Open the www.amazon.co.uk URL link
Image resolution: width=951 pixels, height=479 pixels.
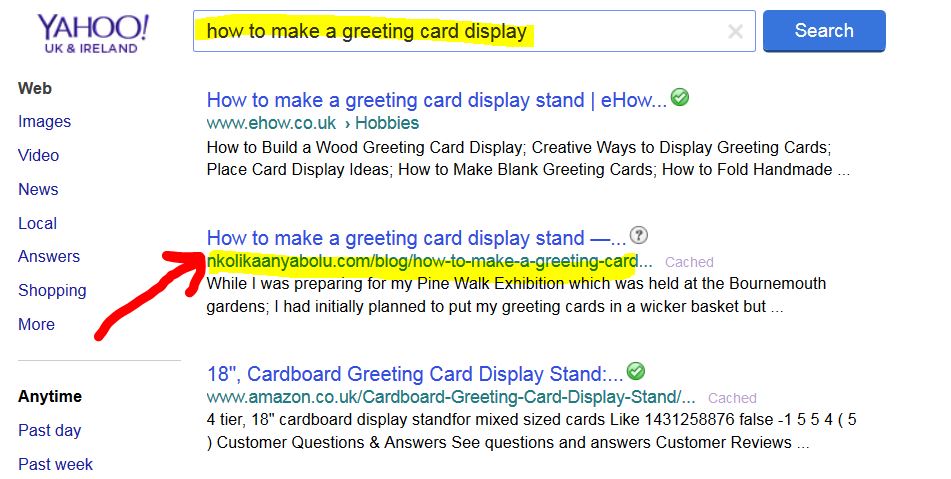pos(451,397)
